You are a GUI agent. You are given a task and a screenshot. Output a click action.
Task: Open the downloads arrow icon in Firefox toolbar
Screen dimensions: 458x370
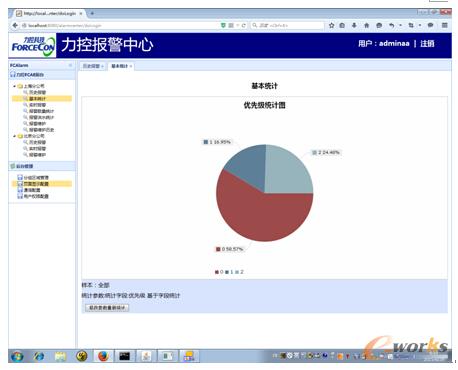click(x=354, y=25)
